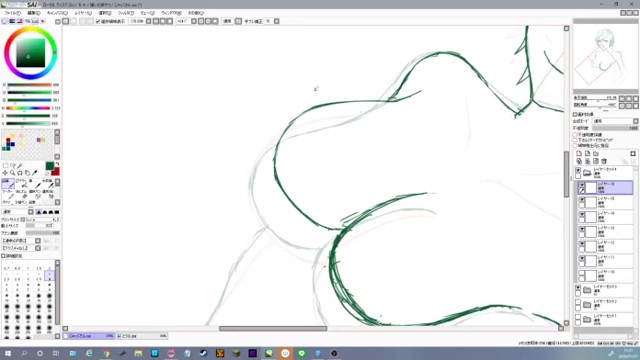Hide the top layer set folder
Screen dimensions: 640x360
(578, 170)
